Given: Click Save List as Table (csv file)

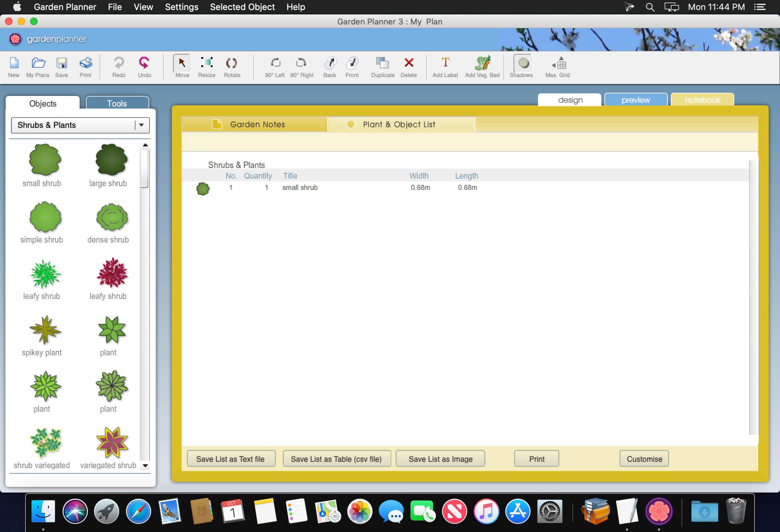Looking at the screenshot, I should coord(336,459).
